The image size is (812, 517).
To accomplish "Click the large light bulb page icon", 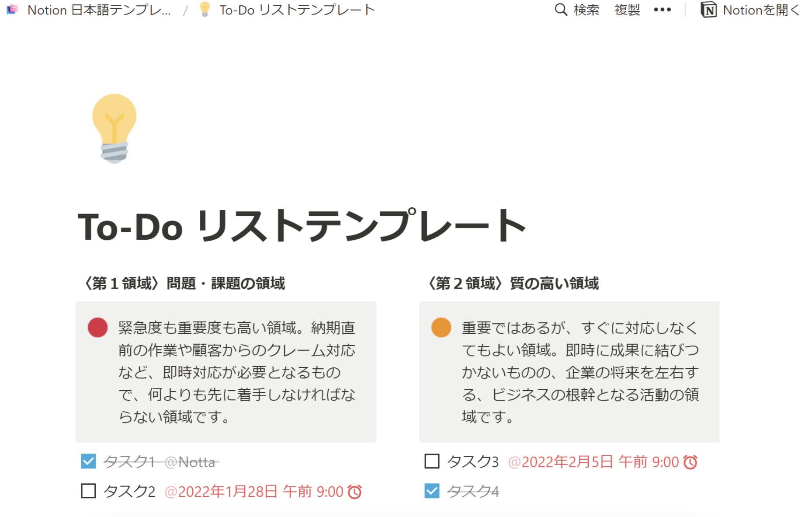I will coord(114,129).
